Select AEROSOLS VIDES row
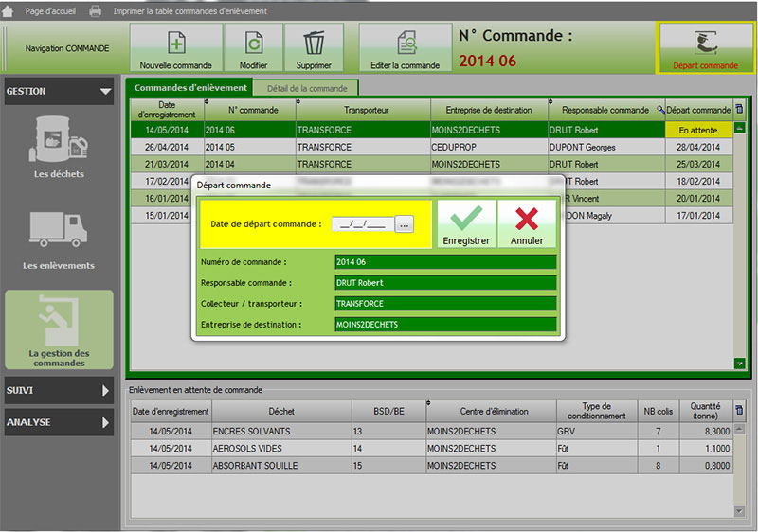The width and height of the screenshot is (758, 532). tap(432, 449)
